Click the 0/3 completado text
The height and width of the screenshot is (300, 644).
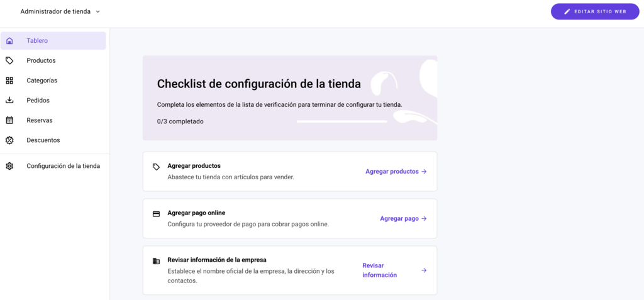(180, 121)
